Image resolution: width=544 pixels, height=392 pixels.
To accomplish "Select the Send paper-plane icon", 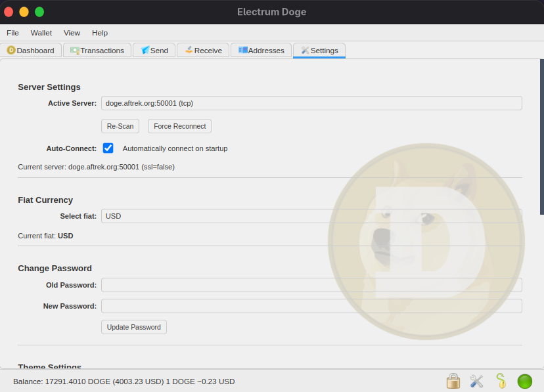I will [x=145, y=50].
